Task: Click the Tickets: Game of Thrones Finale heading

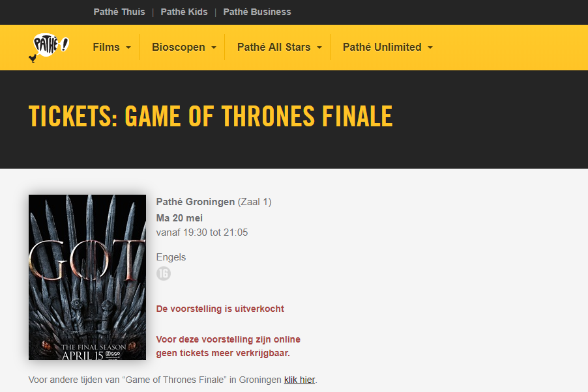Action: pos(211,116)
